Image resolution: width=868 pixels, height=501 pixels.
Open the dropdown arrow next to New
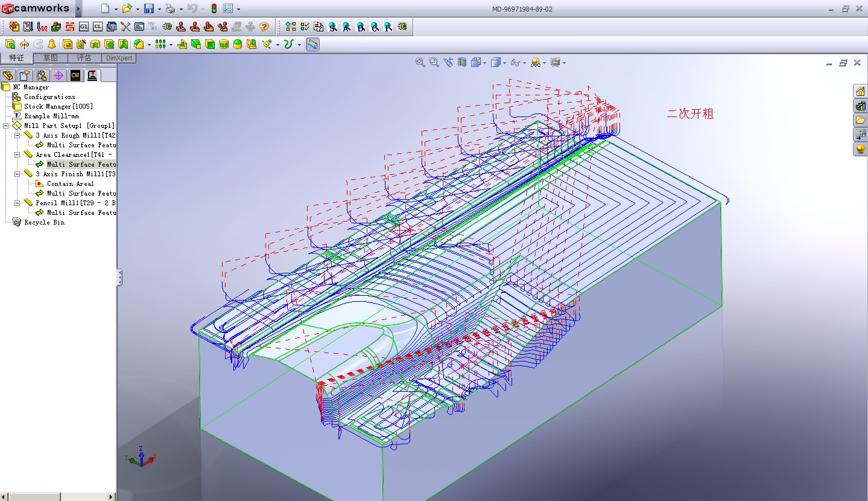[x=115, y=9]
